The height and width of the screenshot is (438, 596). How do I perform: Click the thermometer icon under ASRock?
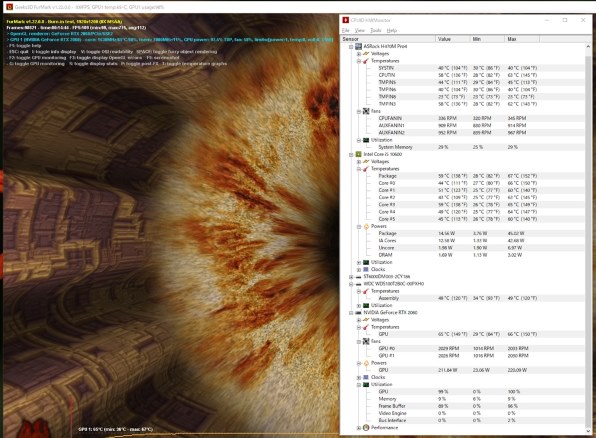pyautogui.click(x=366, y=61)
